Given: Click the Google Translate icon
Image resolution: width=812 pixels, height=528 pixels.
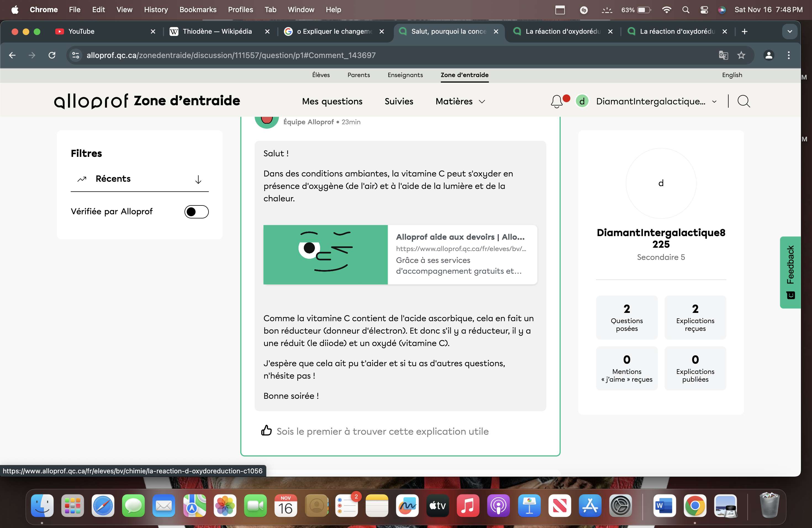Looking at the screenshot, I should coord(723,55).
